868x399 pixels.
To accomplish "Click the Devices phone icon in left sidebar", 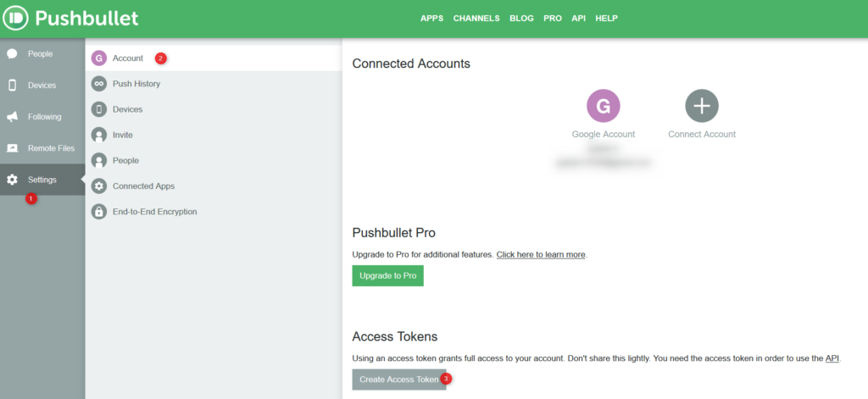I will tap(12, 86).
